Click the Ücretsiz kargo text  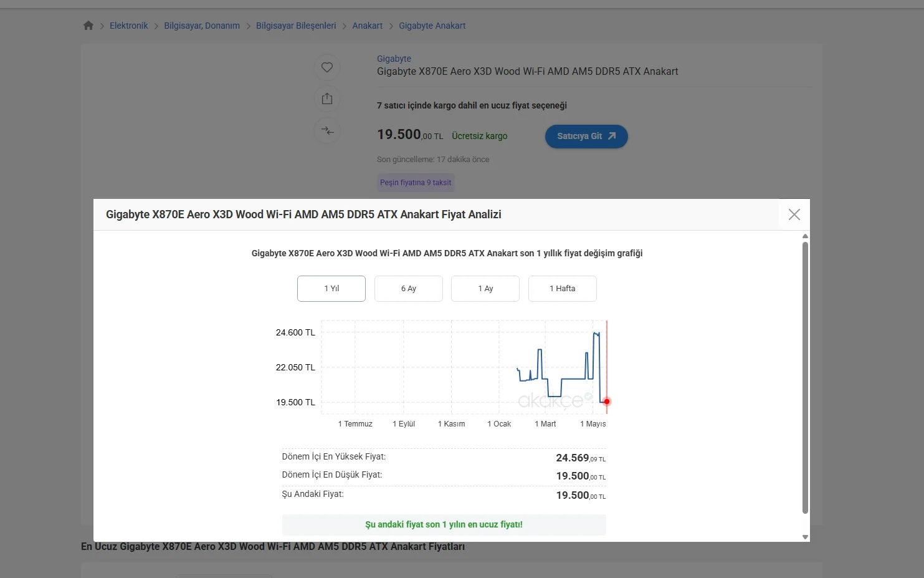(x=480, y=136)
